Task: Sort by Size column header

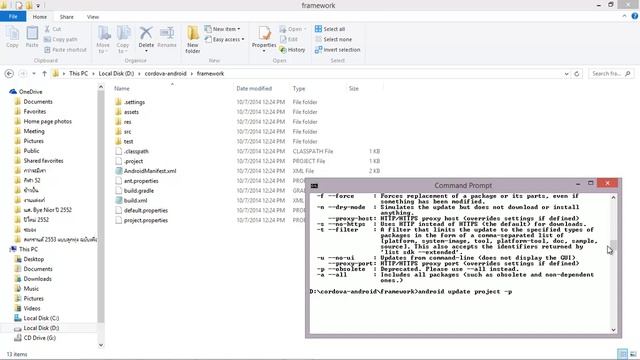Action: [353, 88]
